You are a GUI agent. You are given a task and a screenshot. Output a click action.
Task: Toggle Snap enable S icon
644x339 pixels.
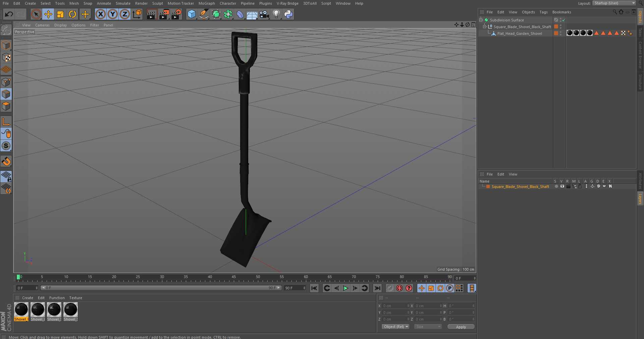click(6, 146)
